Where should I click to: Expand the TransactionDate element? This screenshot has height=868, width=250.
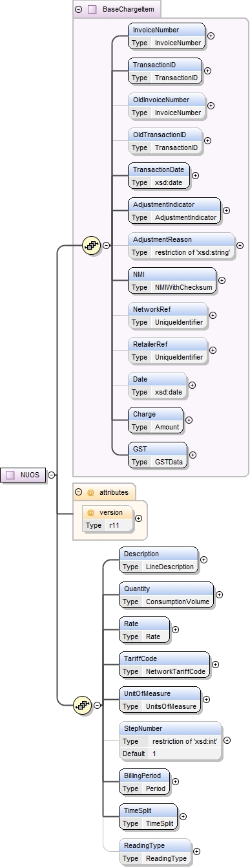click(196, 176)
